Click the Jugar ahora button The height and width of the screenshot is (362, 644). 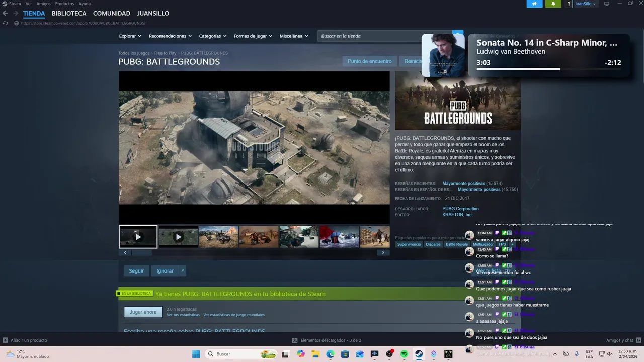pos(143,312)
